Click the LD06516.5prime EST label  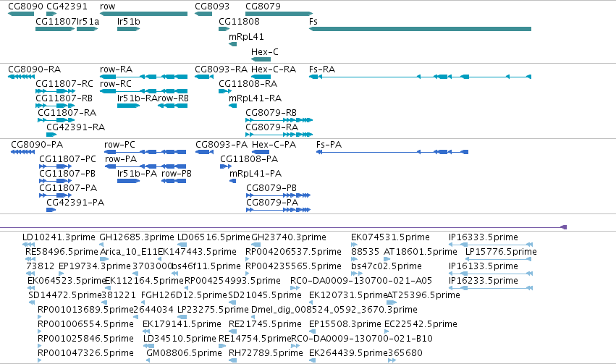pyautogui.click(x=214, y=237)
